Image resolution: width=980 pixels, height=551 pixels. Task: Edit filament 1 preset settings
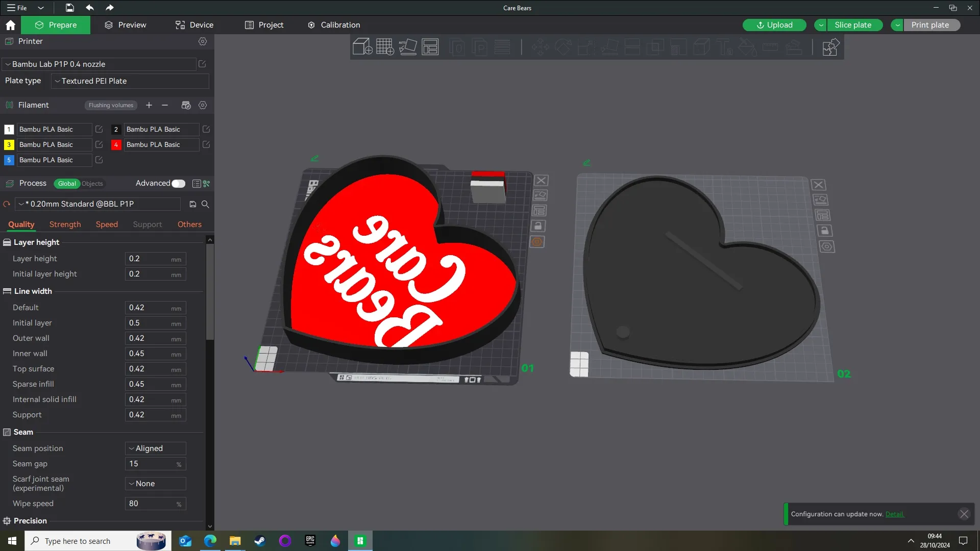coord(99,130)
